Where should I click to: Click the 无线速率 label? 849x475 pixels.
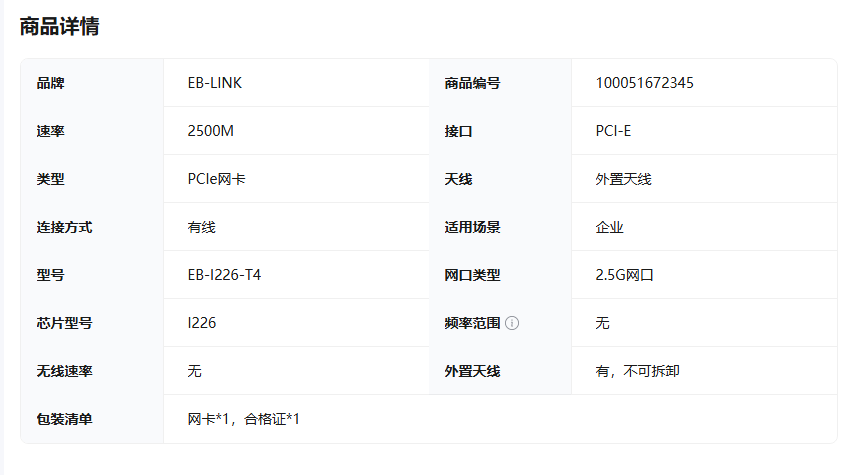click(x=64, y=371)
